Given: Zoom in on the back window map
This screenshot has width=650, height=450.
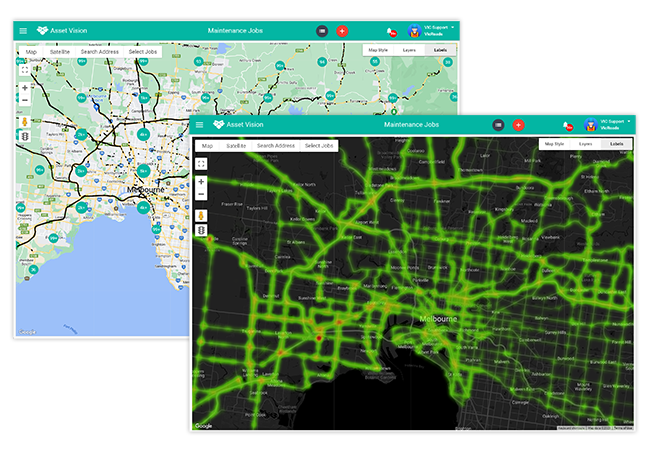Looking at the screenshot, I should (x=25, y=88).
